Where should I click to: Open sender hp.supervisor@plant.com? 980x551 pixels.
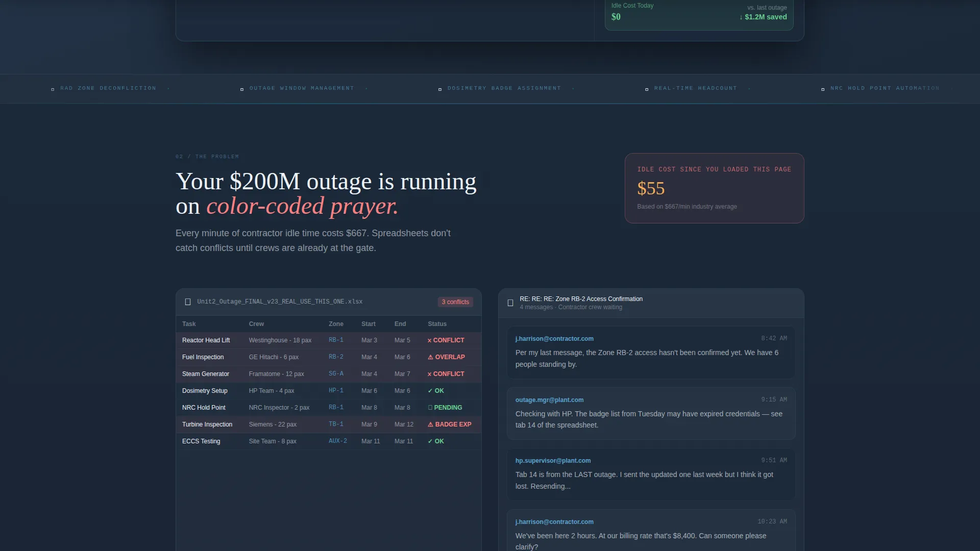[553, 461]
